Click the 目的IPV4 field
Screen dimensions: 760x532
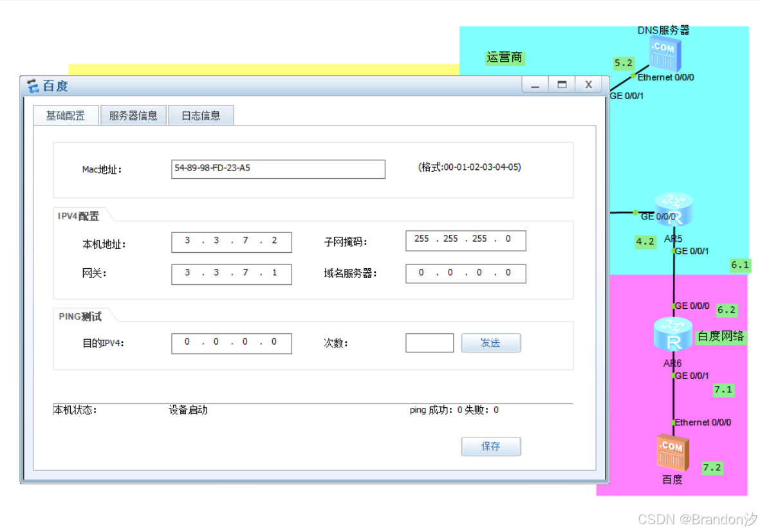point(232,344)
